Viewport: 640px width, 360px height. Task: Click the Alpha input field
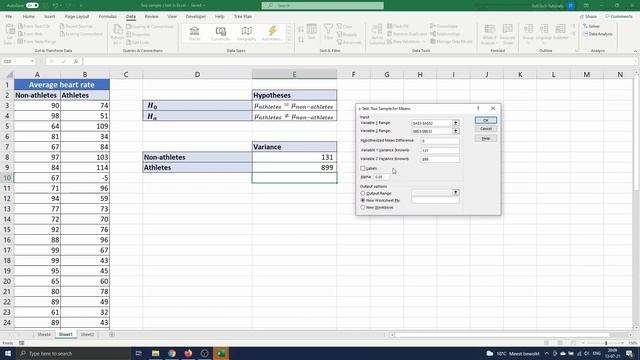[382, 177]
